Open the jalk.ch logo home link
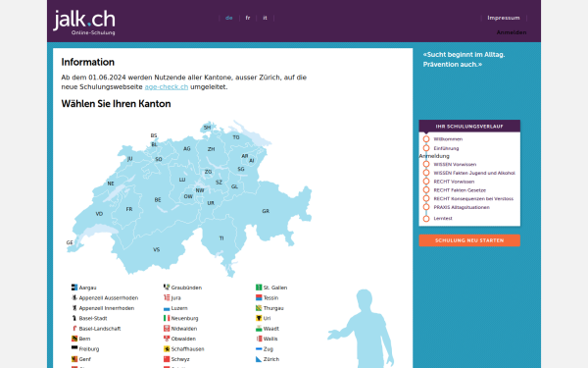Viewport: 588px width, 368px height. pyautogui.click(x=84, y=23)
